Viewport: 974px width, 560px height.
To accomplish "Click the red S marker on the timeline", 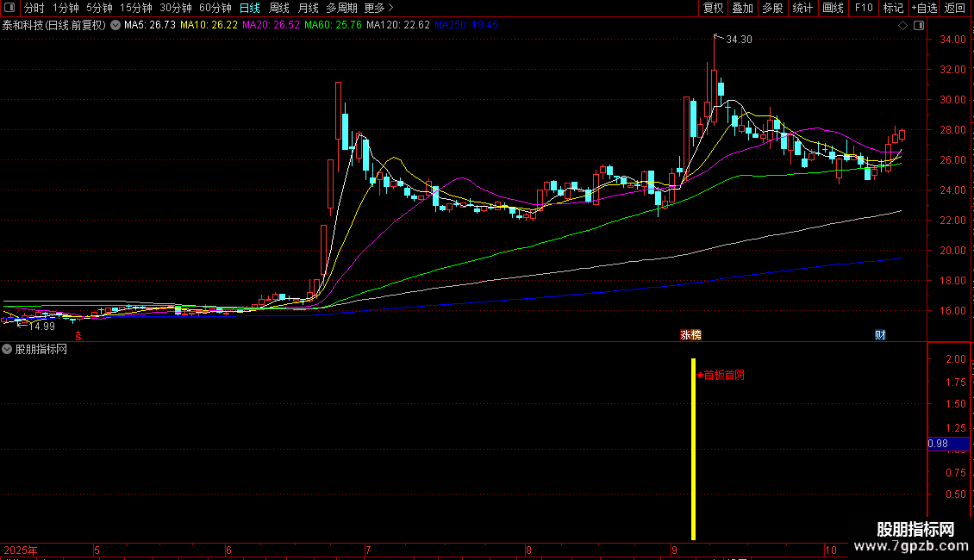I will pos(78,336).
